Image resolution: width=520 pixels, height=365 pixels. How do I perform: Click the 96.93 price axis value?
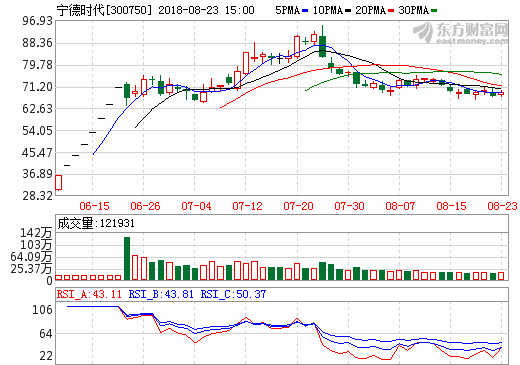tap(37, 21)
